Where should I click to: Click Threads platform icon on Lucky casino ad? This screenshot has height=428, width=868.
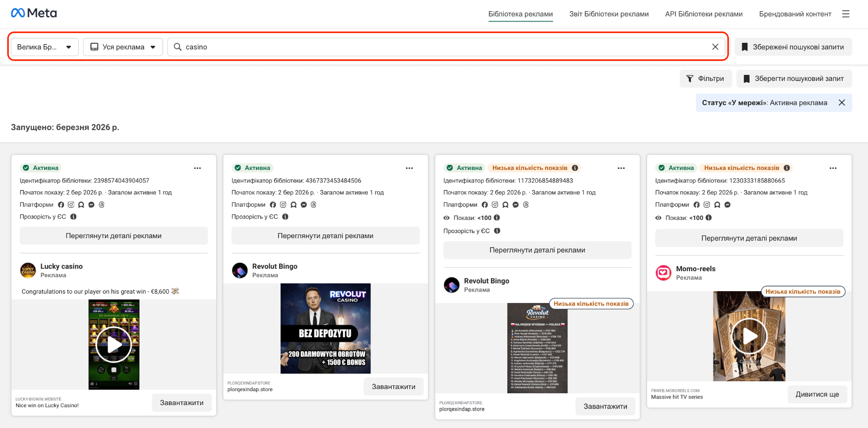[102, 205]
